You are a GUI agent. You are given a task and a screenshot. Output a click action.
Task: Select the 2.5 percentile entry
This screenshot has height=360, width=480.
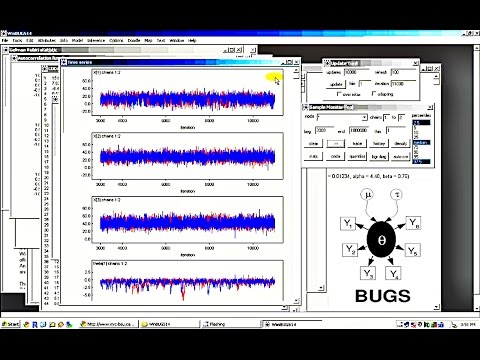[421, 123]
